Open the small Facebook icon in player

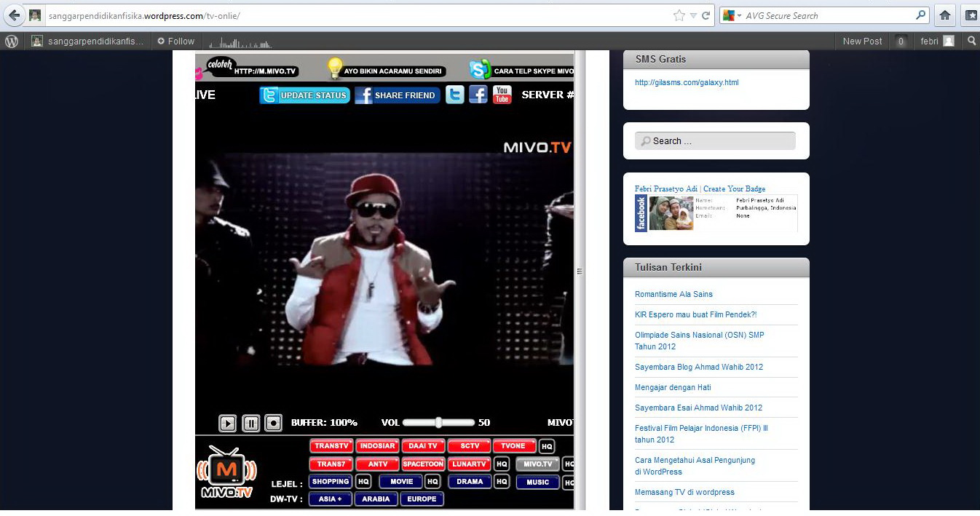pos(478,95)
